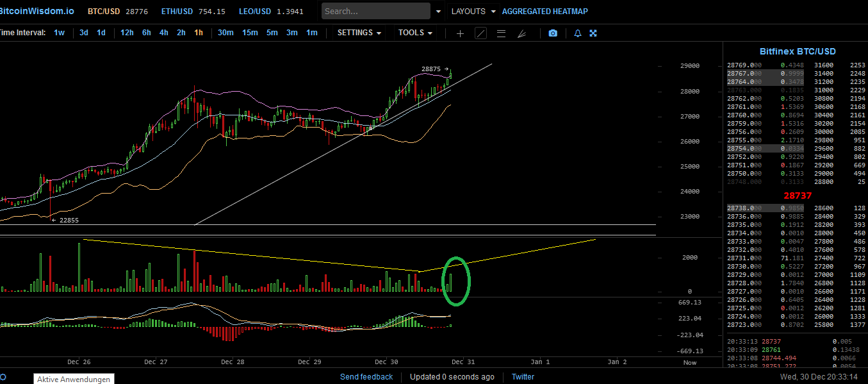Viewport: 868px width, 384px height.
Task: Open the gear settings icon at bottom-left
Action: tap(3, 377)
